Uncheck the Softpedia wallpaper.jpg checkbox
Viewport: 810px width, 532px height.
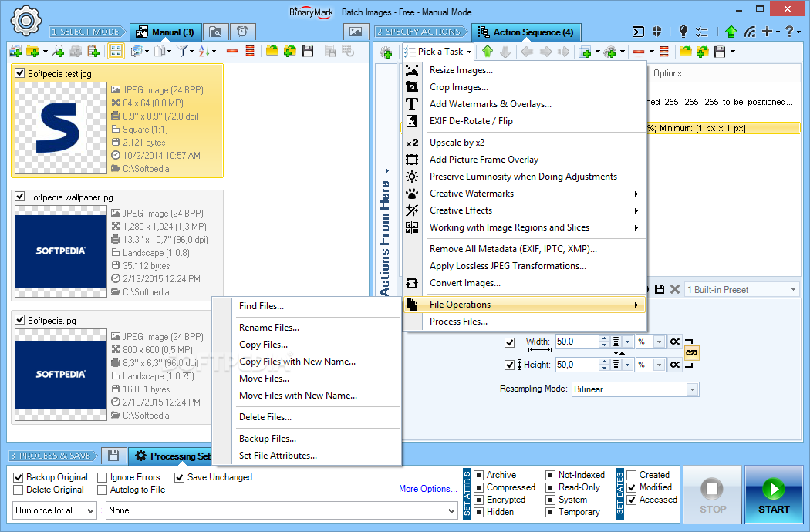pos(19,197)
